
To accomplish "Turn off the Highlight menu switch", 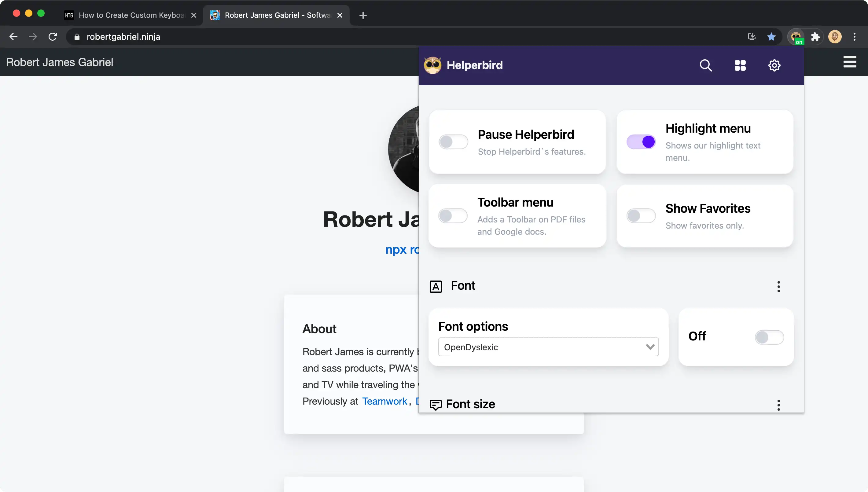I will (641, 141).
